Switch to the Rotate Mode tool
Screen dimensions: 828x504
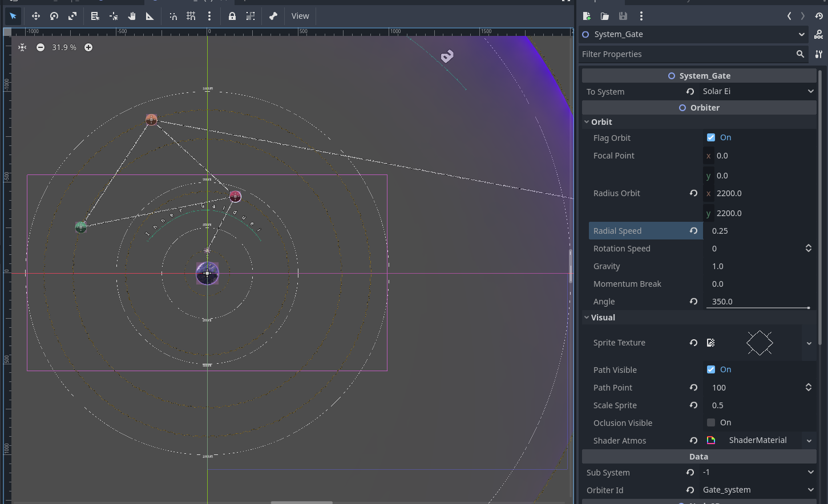(x=54, y=16)
